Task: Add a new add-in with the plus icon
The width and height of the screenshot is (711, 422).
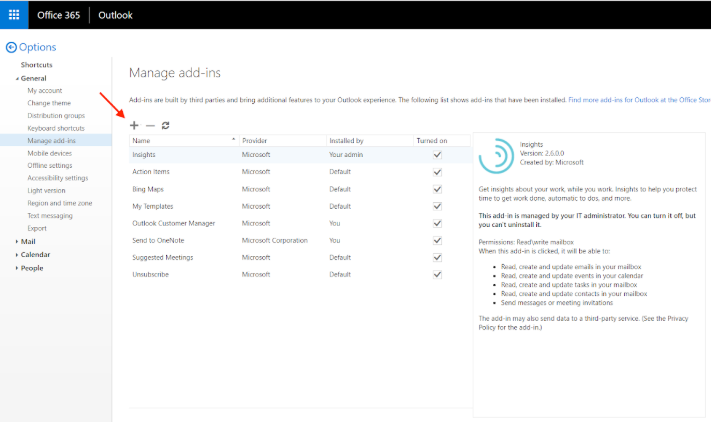Action: [134, 126]
